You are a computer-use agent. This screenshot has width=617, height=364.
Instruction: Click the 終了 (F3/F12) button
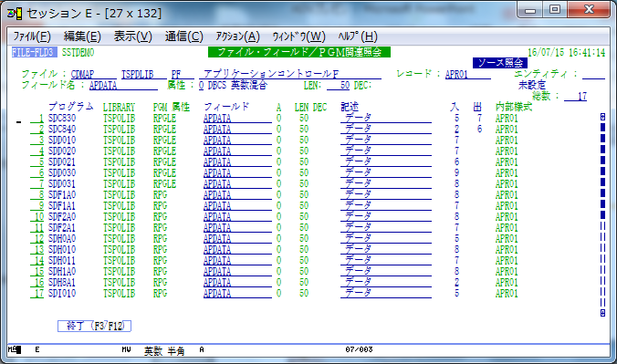[x=94, y=326]
